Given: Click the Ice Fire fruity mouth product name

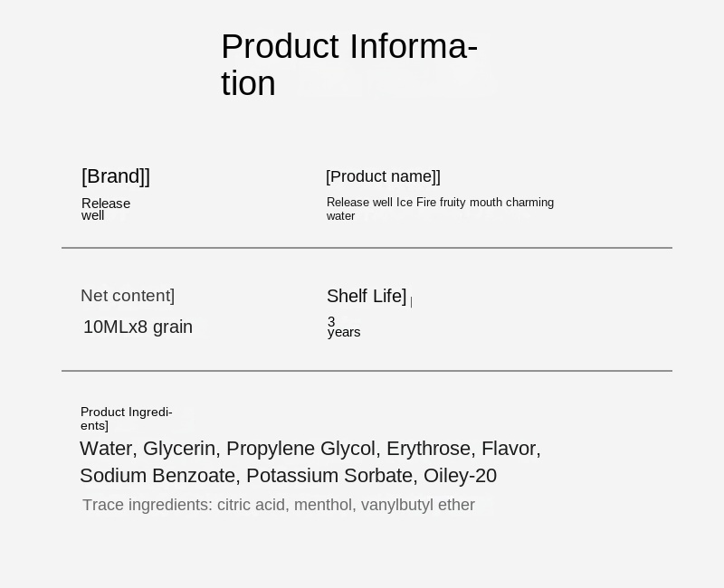Looking at the screenshot, I should point(440,209).
